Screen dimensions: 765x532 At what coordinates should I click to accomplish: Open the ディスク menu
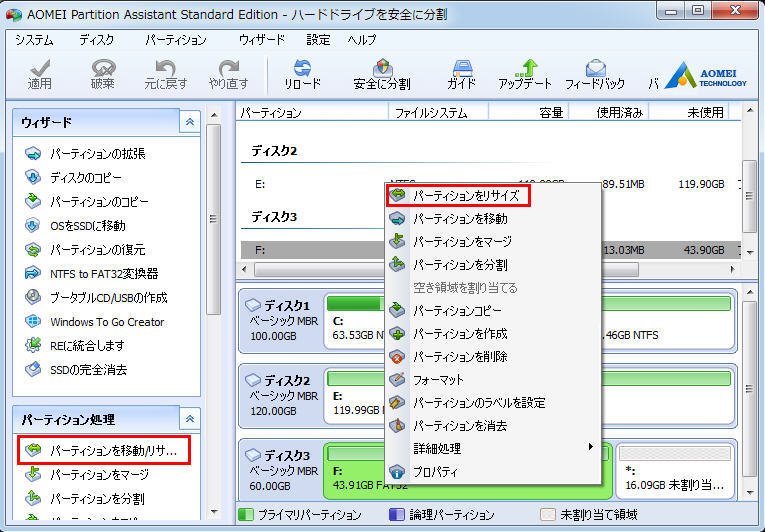click(x=97, y=40)
